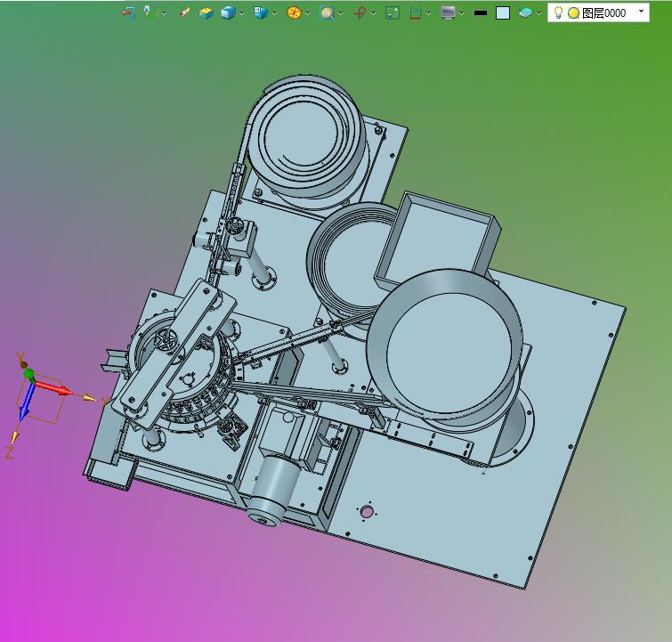Viewport: 672px width, 642px height.
Task: Click the monitor display settings icon
Action: click(x=448, y=12)
